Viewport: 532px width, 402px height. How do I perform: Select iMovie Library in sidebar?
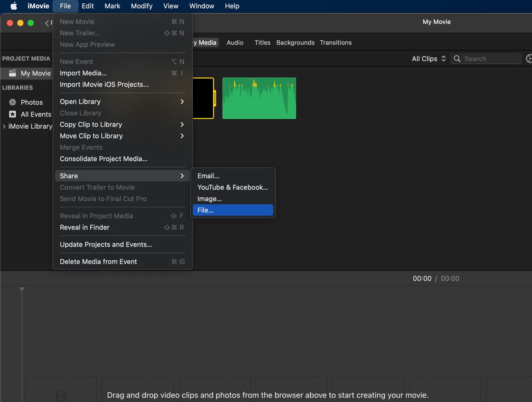click(30, 126)
